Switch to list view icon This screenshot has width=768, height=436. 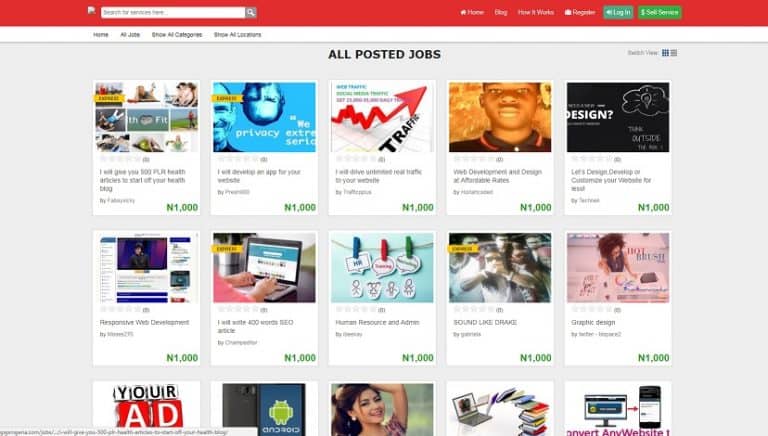click(674, 53)
